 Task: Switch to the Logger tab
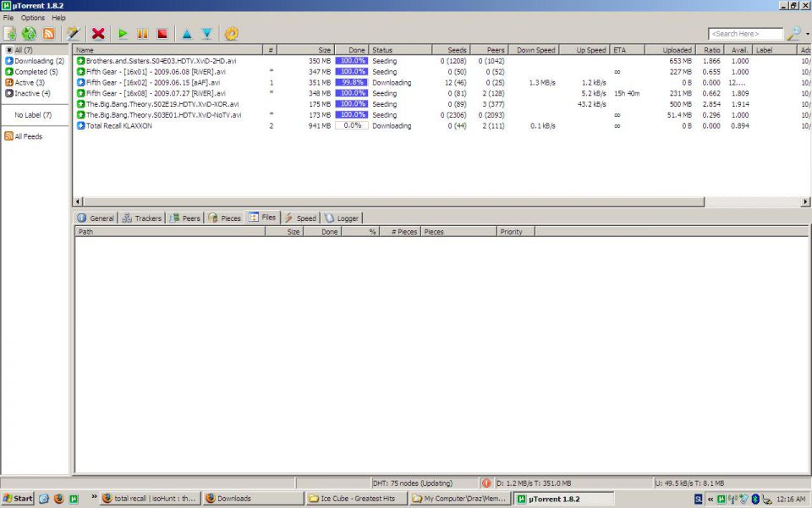click(342, 218)
